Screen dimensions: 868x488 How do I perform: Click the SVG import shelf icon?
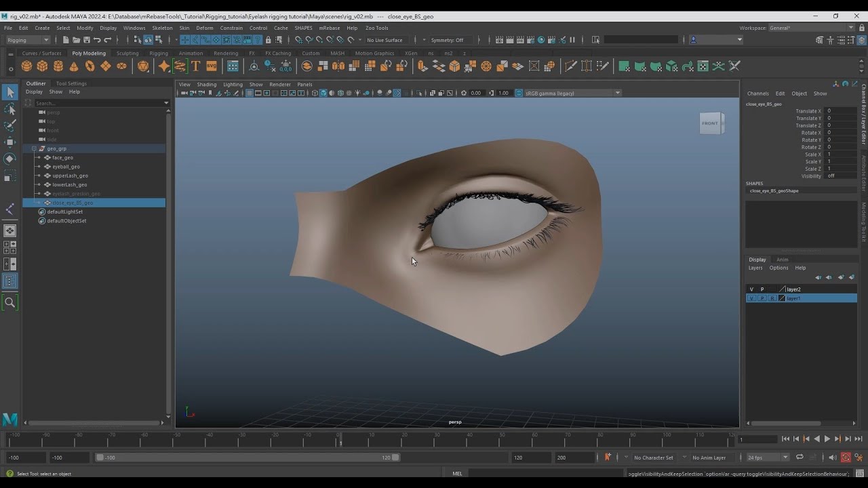212,66
